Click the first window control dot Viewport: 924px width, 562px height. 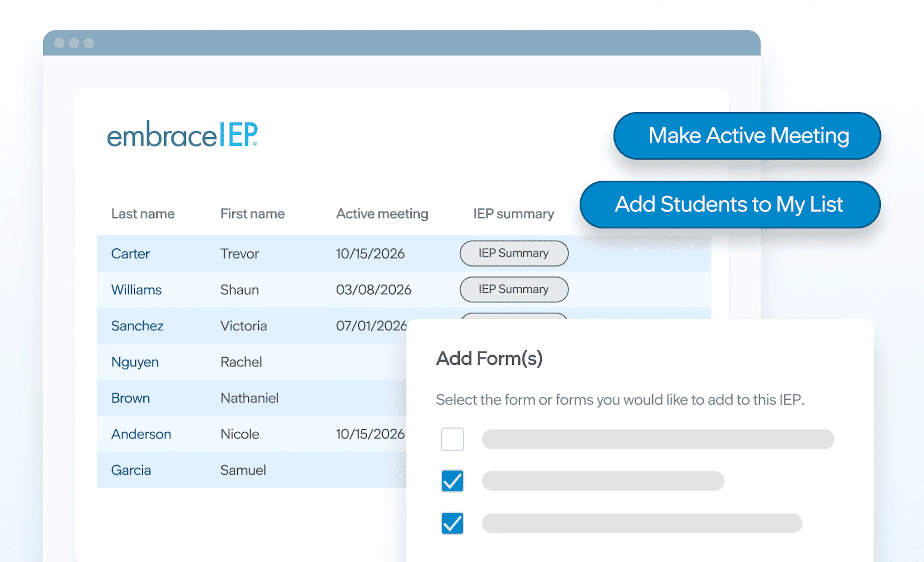point(59,43)
